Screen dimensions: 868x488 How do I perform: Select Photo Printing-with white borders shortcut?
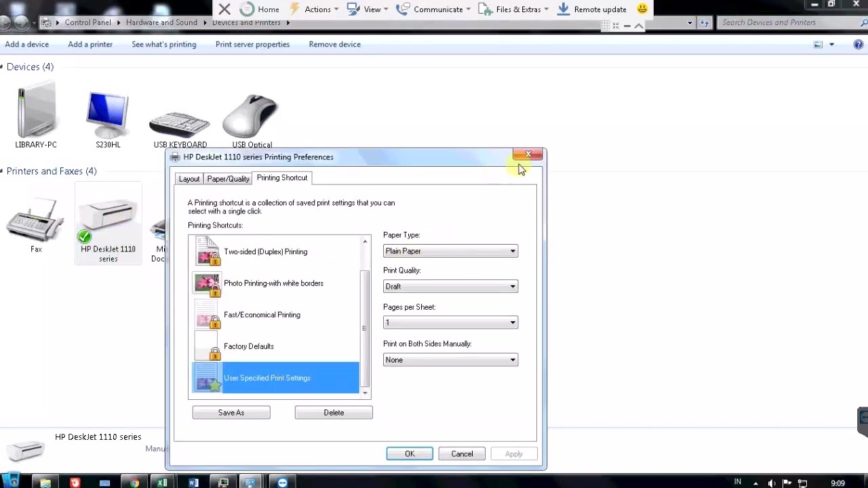275,283
